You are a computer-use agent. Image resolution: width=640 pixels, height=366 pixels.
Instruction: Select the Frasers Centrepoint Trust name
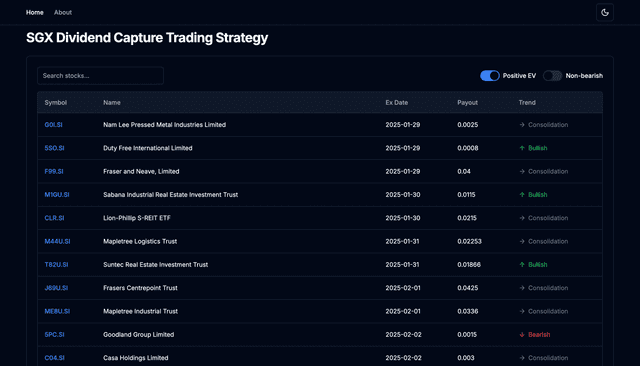(140, 288)
